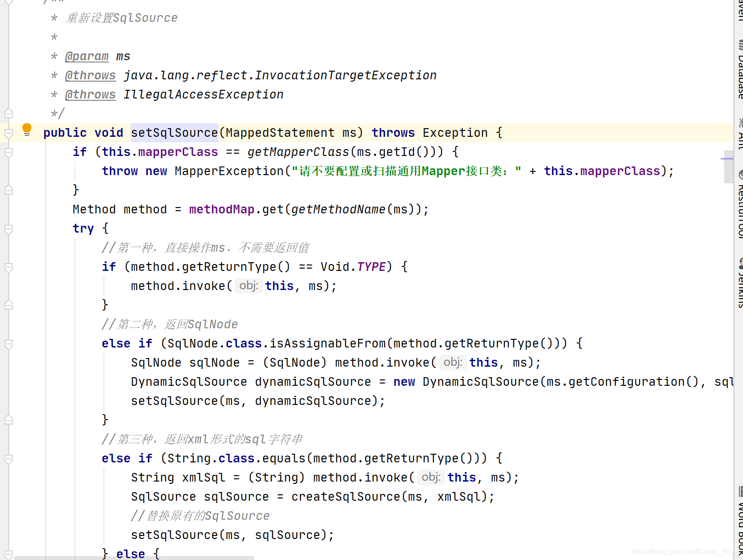743x560 pixels.
Task: Click the 'throws' keyword in method signature
Action: 393,133
